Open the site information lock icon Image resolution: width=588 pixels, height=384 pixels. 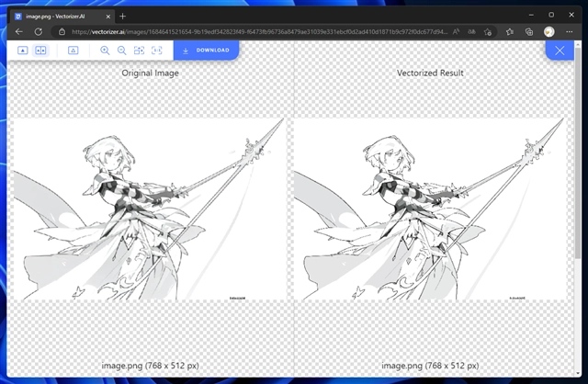(62, 32)
